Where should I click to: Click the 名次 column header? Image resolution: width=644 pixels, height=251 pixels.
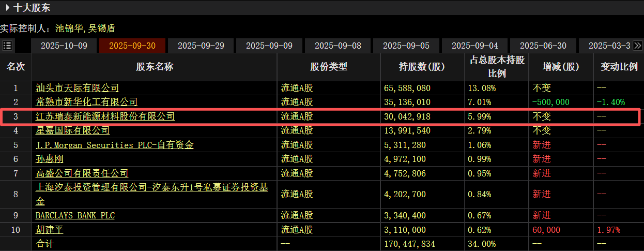pos(16,67)
